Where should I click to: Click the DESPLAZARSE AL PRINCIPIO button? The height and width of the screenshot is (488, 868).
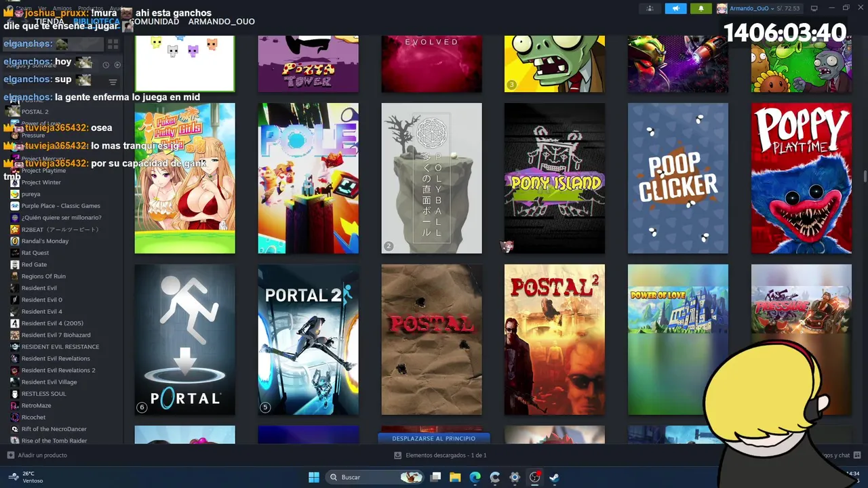(x=433, y=439)
